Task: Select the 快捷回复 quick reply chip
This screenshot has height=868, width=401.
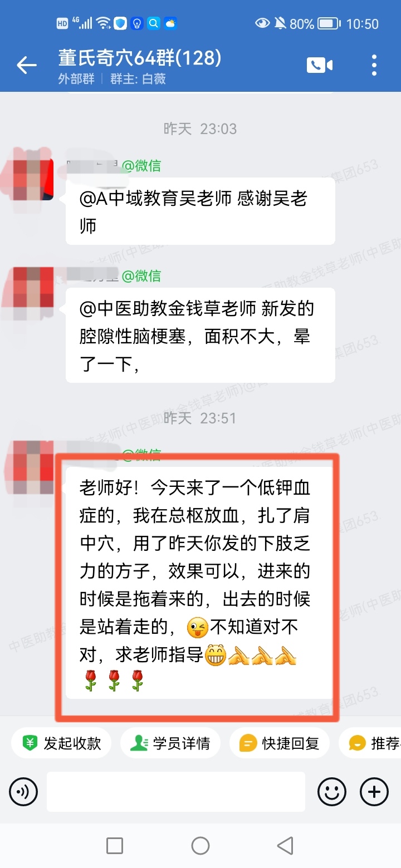Action: point(280,743)
